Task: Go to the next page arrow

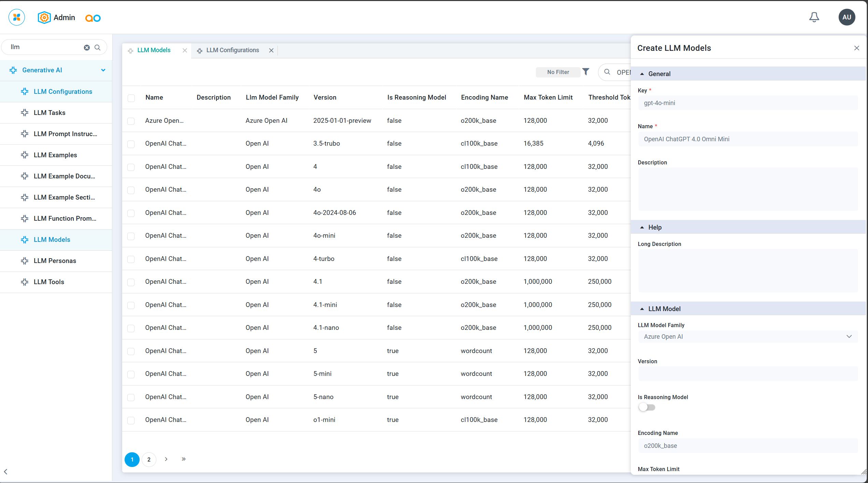Action: (166, 459)
